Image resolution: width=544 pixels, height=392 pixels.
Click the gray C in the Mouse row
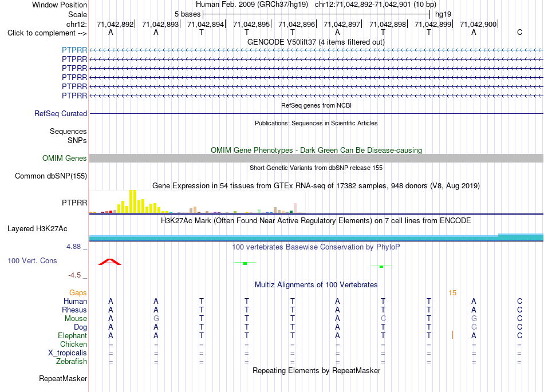coord(383,318)
